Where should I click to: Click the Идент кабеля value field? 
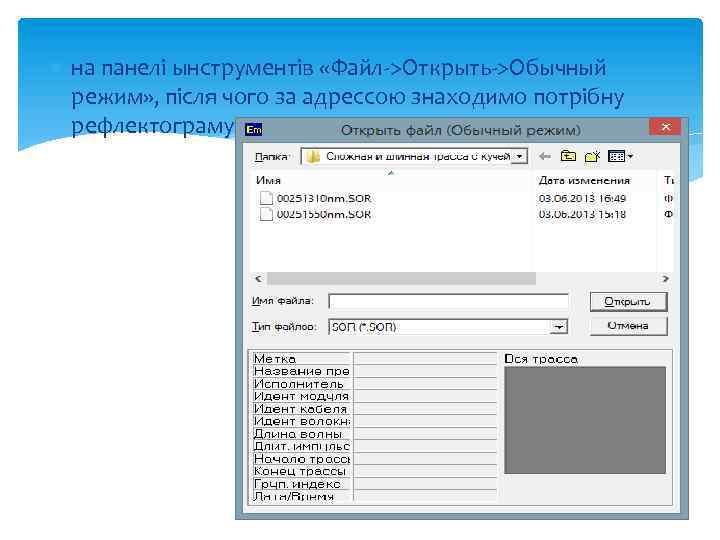[x=425, y=409]
